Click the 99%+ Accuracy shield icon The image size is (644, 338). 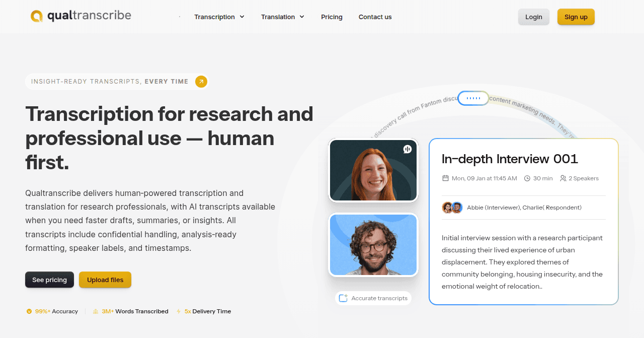click(29, 311)
